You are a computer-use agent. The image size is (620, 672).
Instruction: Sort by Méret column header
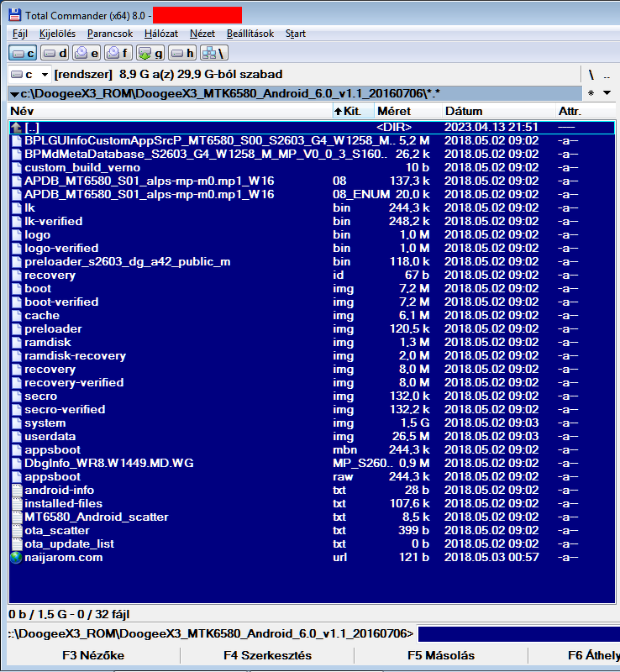408,111
